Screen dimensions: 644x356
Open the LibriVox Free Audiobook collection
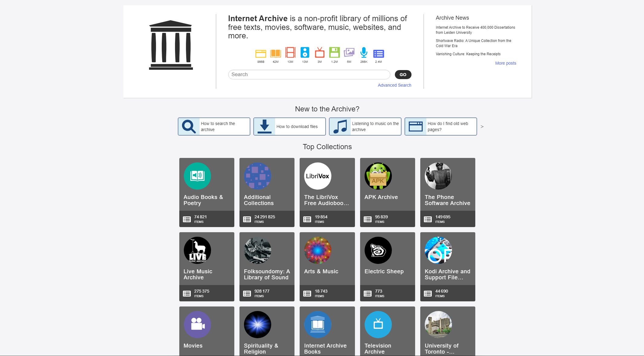(327, 192)
